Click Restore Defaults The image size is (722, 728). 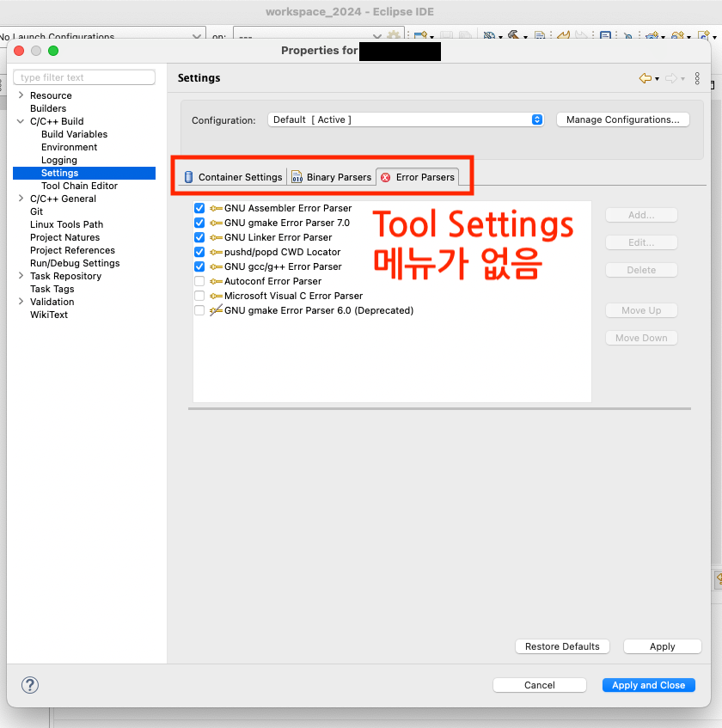562,646
